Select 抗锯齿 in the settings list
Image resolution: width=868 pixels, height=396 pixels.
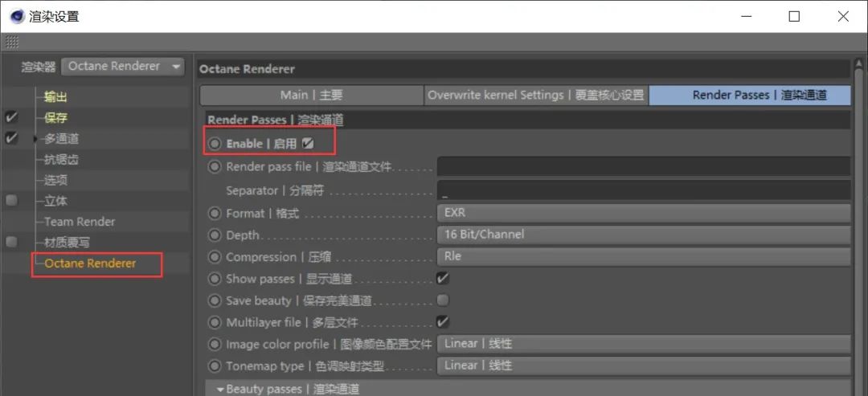pyautogui.click(x=61, y=160)
